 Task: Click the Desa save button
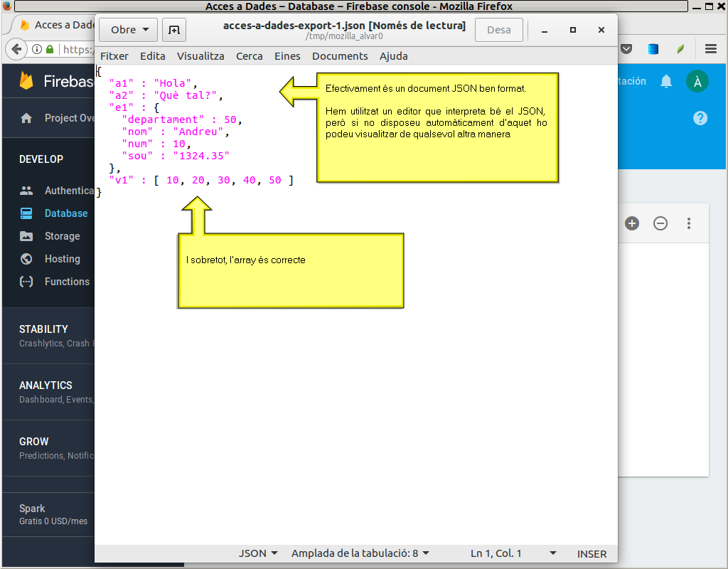click(x=498, y=30)
